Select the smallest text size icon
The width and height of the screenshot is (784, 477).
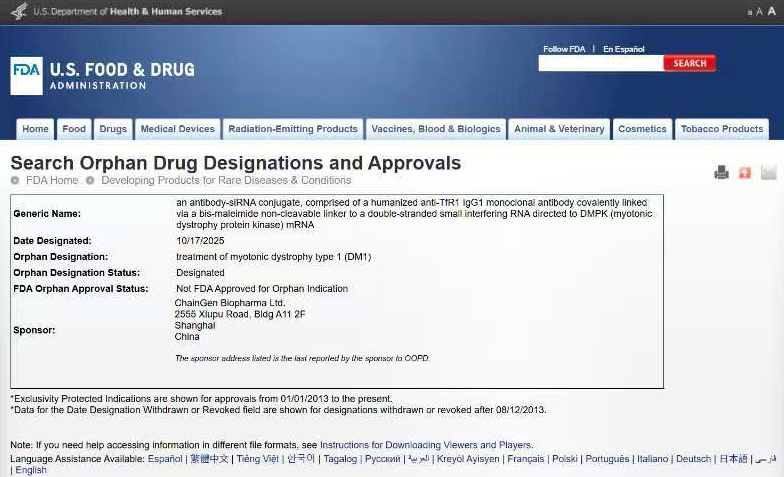pyautogui.click(x=750, y=13)
